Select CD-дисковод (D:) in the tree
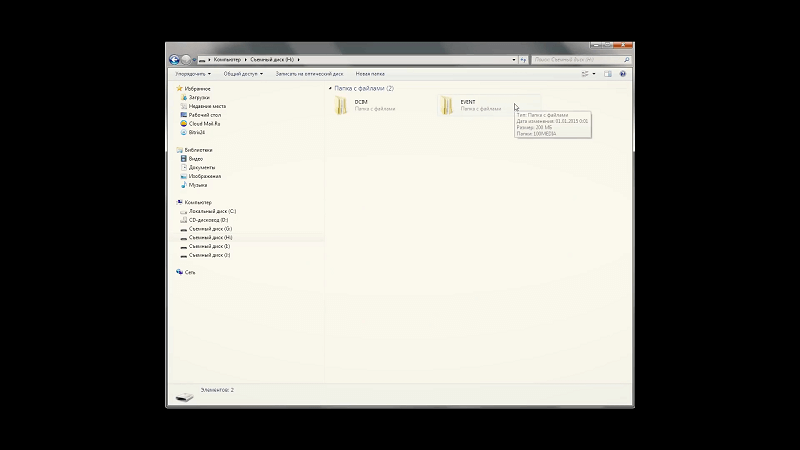 210,220
